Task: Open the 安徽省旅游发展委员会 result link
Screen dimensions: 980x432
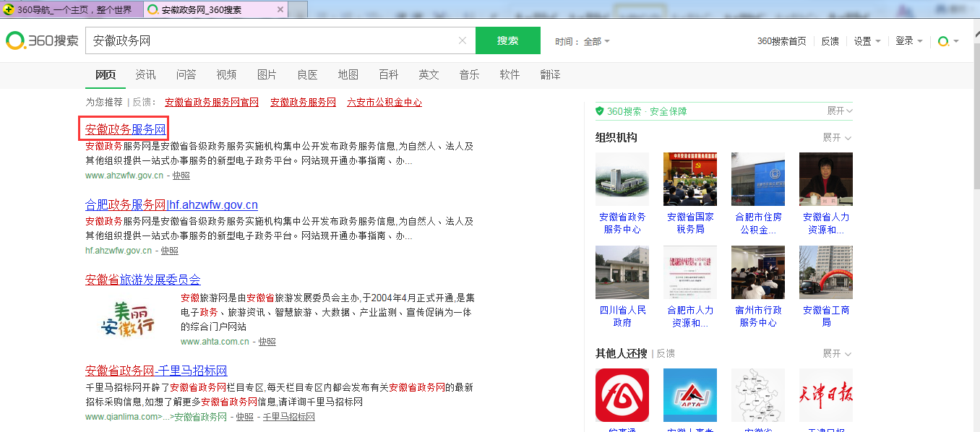Action: click(142, 280)
